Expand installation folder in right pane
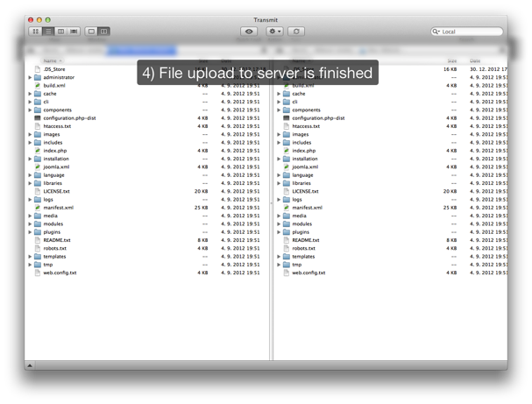 [x=279, y=159]
